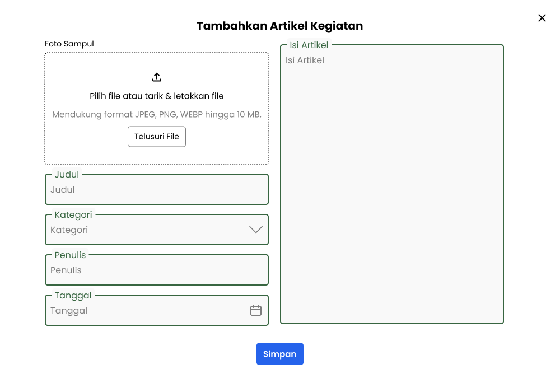Viewport: 560px width, 392px height.
Task: Click the Foto Sampul label
Action: coord(69,44)
